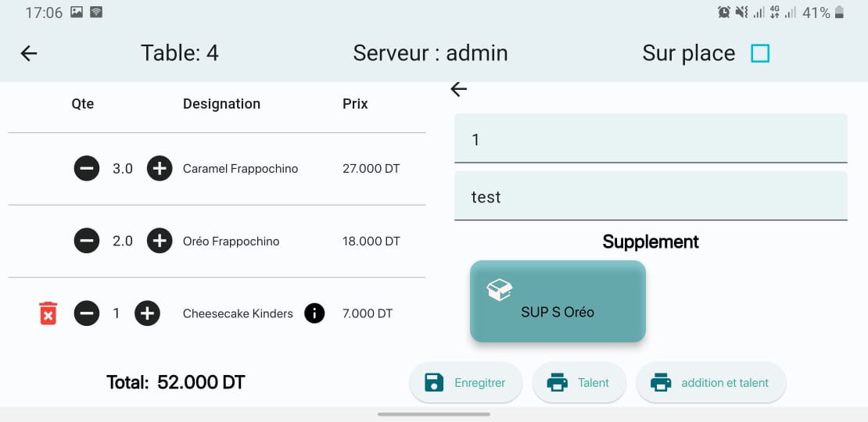Select the Oréo Frappochino order line
Viewport: 868px width, 422px height.
231,241
